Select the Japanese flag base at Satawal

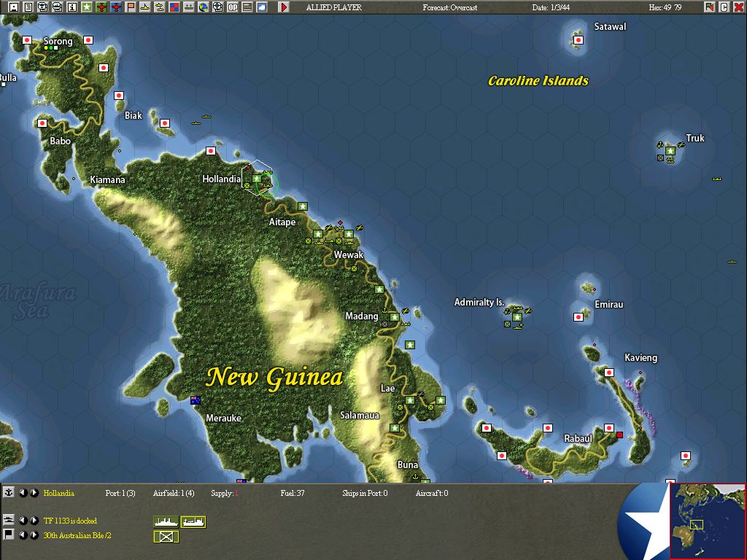pos(578,40)
